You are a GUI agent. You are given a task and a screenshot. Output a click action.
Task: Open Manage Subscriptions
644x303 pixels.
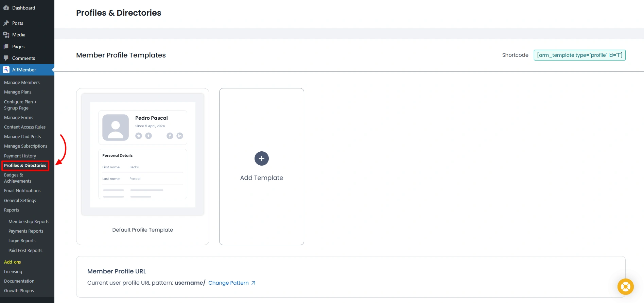[26, 146]
